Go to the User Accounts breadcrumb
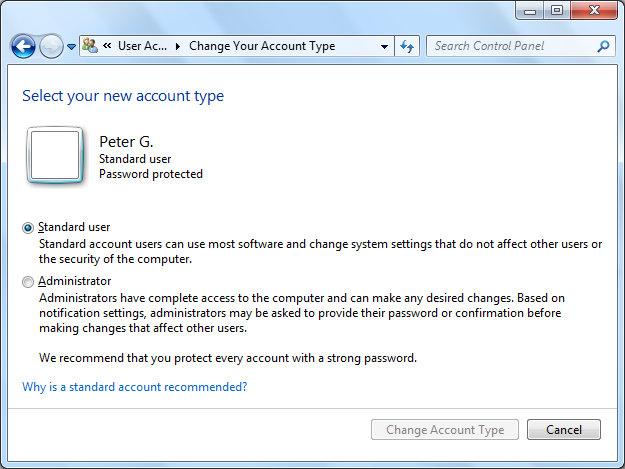The width and height of the screenshot is (625, 469). (x=143, y=46)
